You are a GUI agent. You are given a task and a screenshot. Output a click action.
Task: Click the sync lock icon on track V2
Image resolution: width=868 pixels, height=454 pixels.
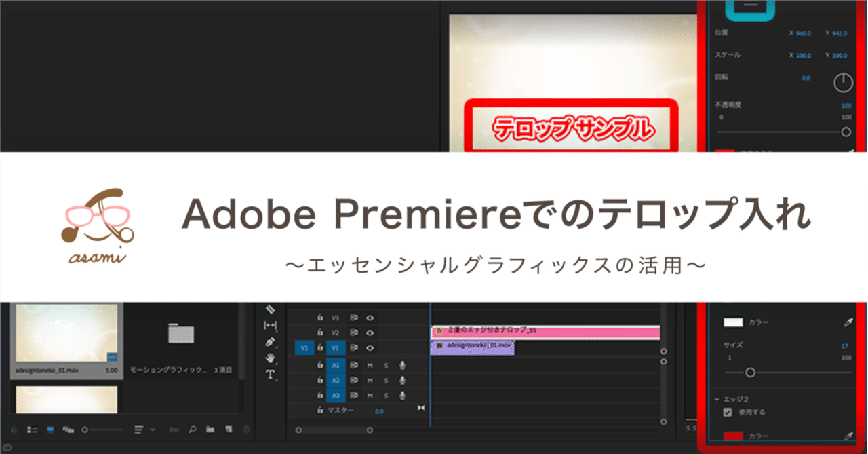tap(354, 333)
